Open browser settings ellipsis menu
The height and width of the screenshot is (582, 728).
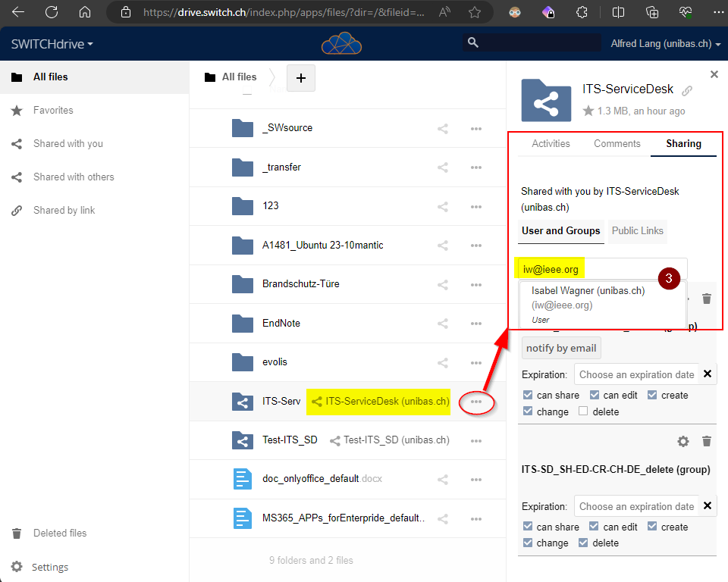(x=718, y=12)
